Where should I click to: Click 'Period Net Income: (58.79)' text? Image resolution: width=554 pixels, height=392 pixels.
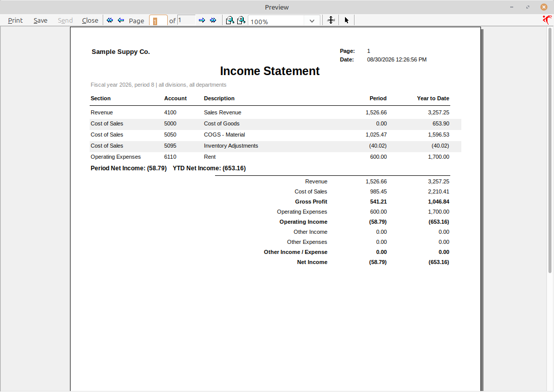[128, 168]
